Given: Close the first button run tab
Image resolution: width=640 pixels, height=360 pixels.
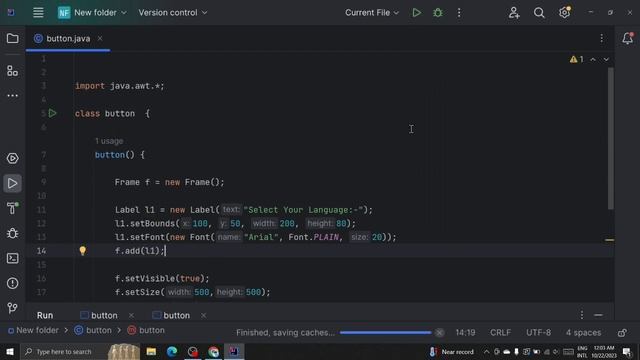Looking at the screenshot, I should point(131,315).
